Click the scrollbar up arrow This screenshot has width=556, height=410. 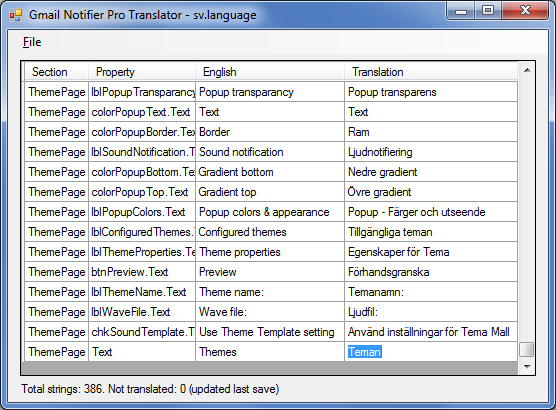[x=527, y=70]
